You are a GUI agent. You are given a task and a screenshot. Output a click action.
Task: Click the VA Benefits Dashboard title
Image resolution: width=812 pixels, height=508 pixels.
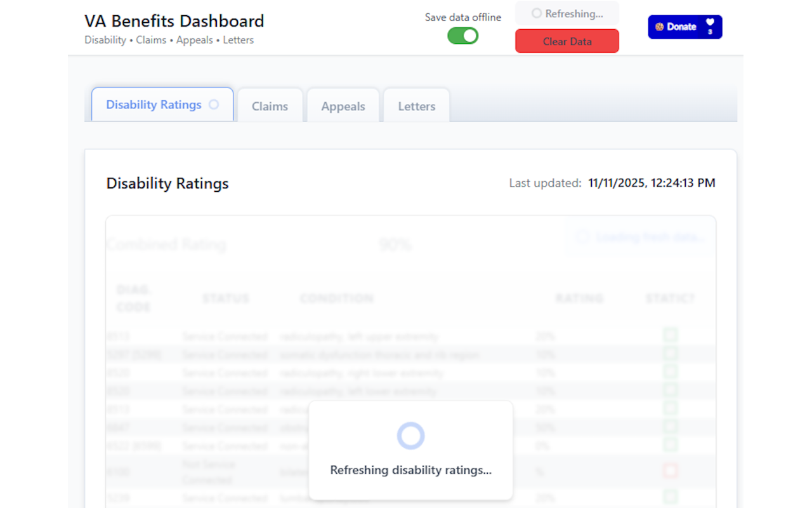[x=174, y=21]
